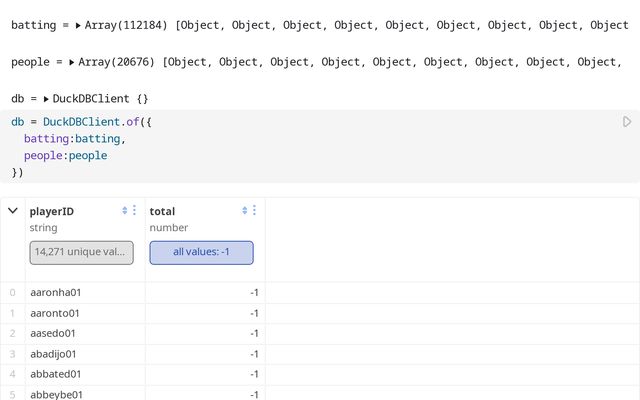Select the aasedo01 player cell
Image resolution: width=640 pixels, height=400 pixels.
tap(53, 333)
